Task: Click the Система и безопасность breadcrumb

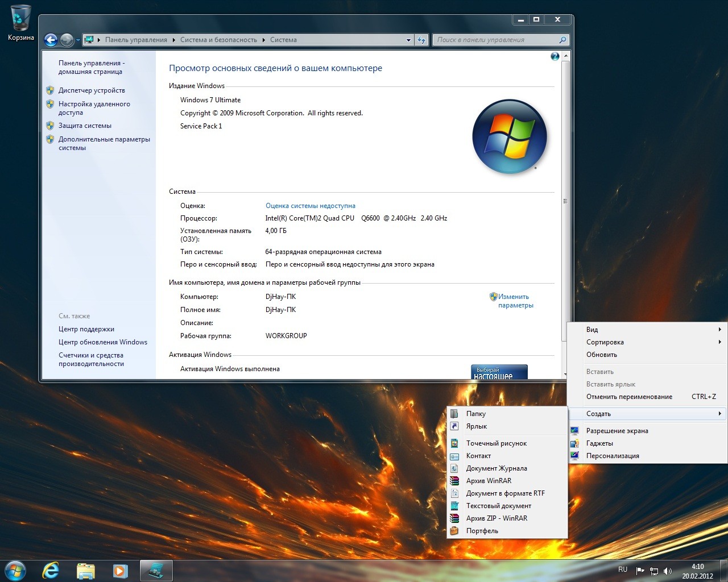Action: 218,40
